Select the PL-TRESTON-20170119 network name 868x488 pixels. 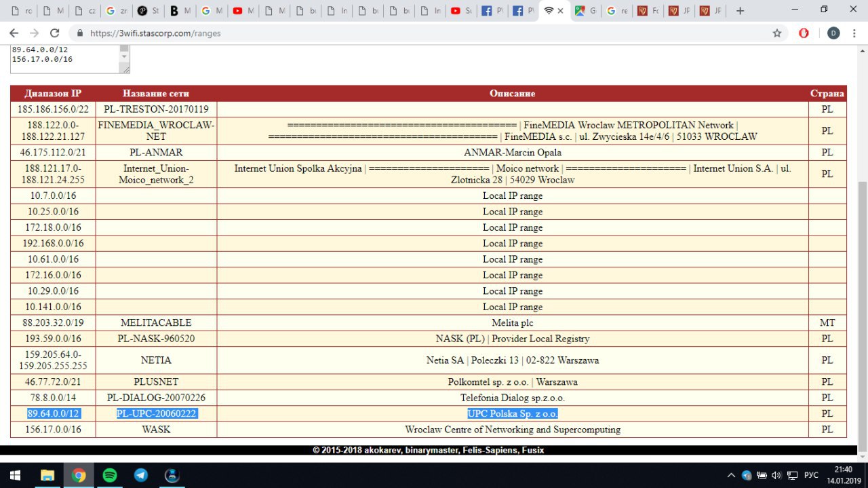[x=156, y=109]
